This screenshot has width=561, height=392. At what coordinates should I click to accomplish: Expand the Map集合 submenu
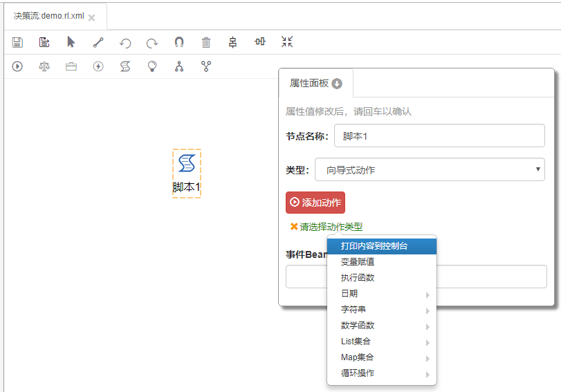382,357
